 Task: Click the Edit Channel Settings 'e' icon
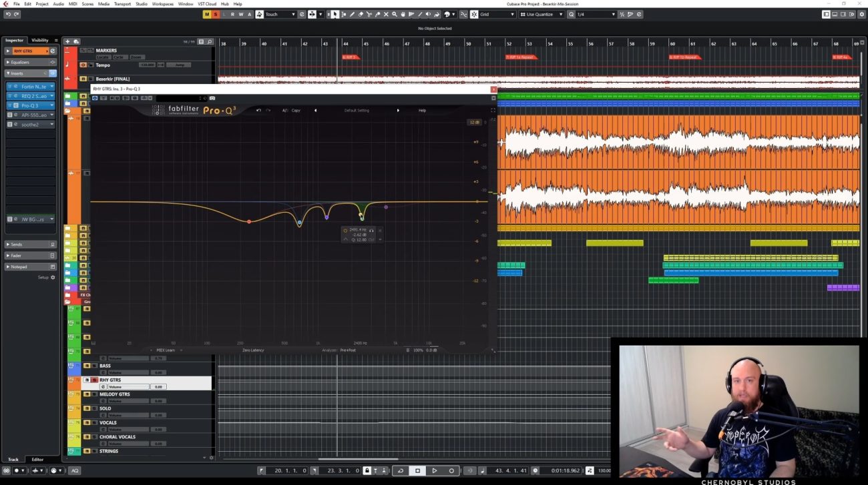click(x=53, y=51)
